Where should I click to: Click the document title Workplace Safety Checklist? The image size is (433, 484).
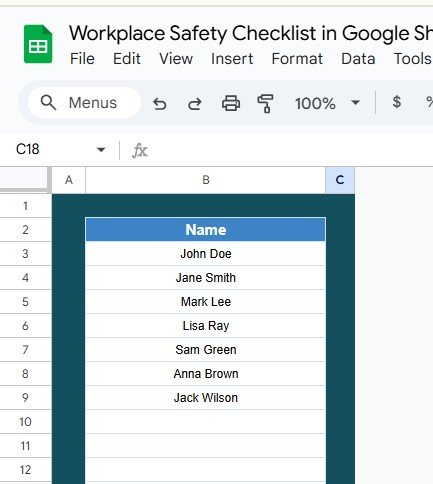tap(251, 33)
